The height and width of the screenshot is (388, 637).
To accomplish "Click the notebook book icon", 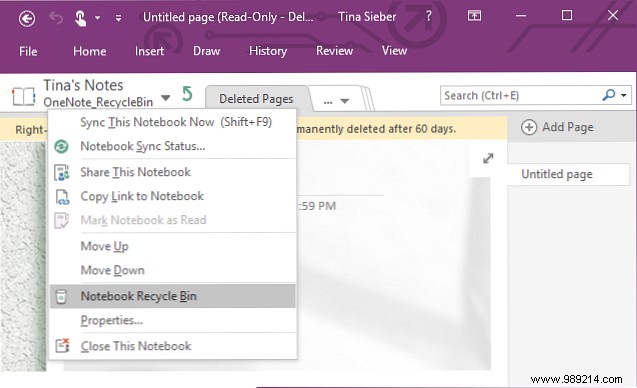I will (23, 97).
